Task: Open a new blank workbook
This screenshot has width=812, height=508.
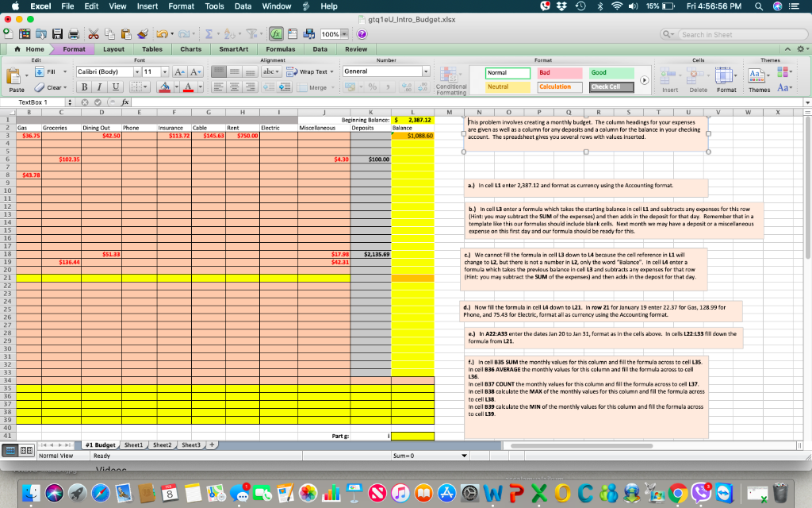Action: [8, 33]
